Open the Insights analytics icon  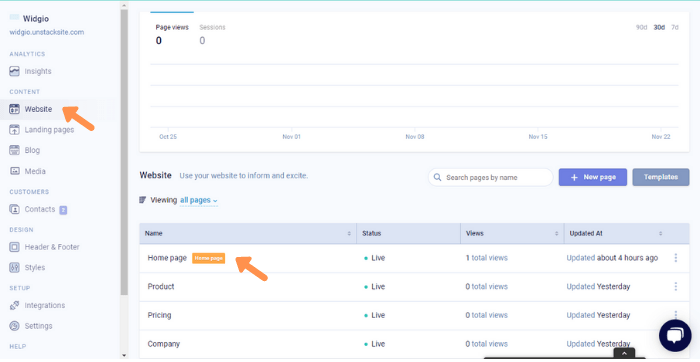coord(14,71)
